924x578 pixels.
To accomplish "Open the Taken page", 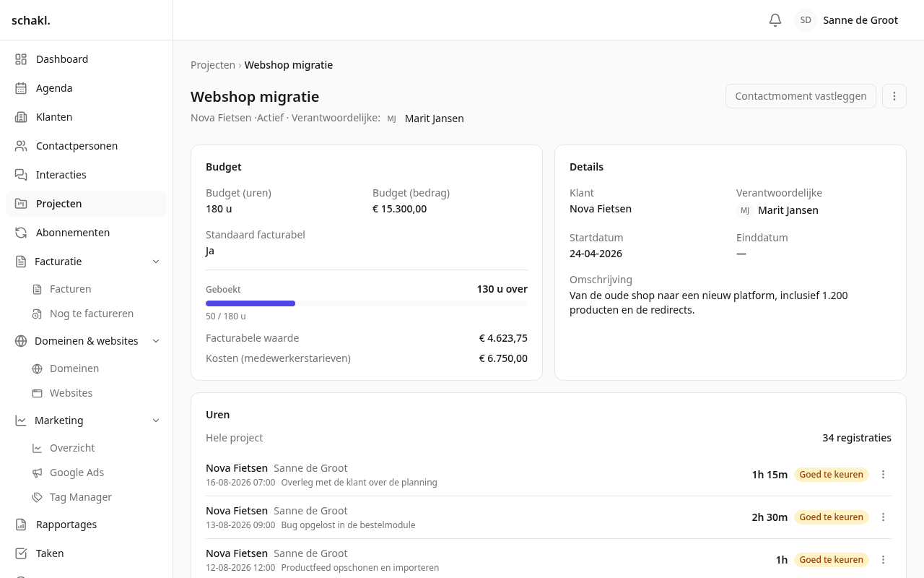I will 86,553.
